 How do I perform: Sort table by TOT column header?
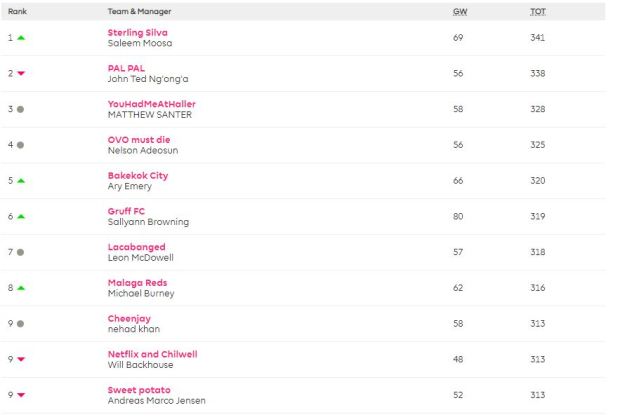[537, 11]
